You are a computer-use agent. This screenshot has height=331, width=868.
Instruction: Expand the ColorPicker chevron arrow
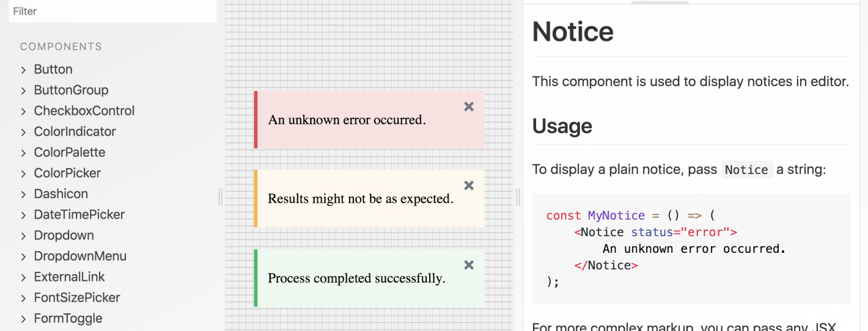(x=23, y=173)
